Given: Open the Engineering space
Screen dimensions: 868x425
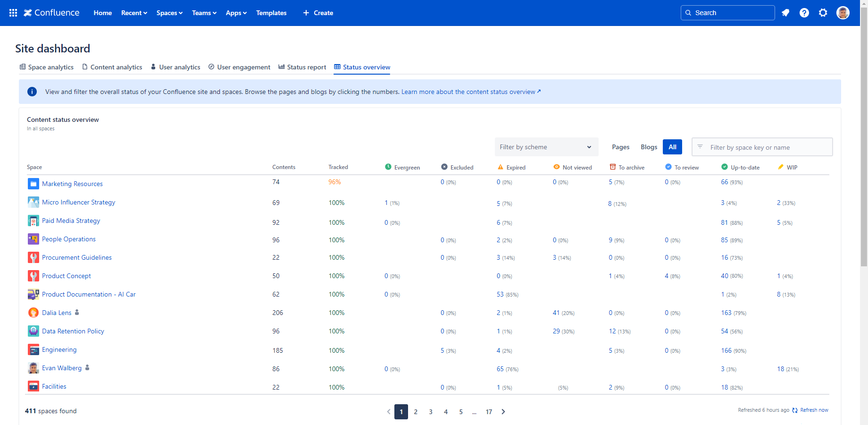Looking at the screenshot, I should (59, 349).
